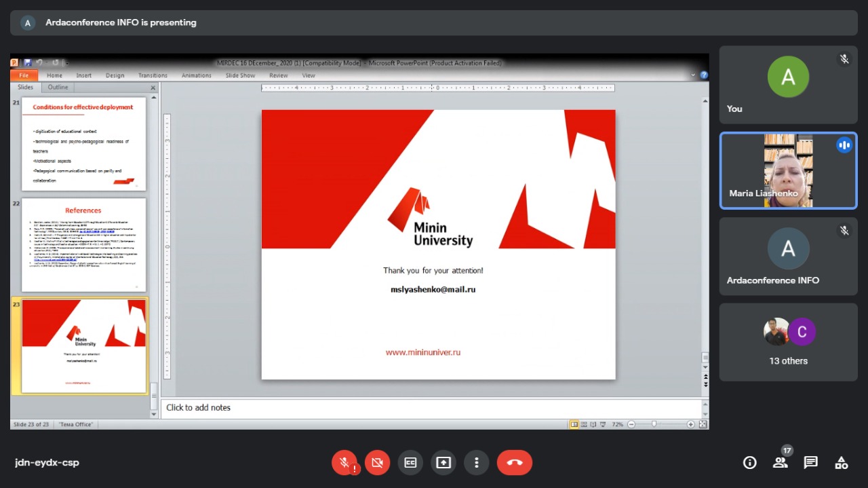This screenshot has width=868, height=488.
Task: Unmute your microphone in the call
Action: [344, 462]
